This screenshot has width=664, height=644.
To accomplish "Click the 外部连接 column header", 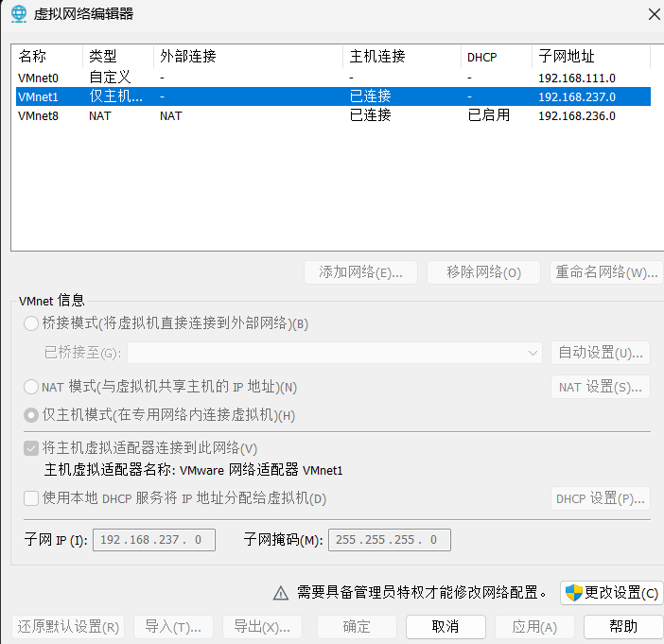I will pyautogui.click(x=248, y=57).
